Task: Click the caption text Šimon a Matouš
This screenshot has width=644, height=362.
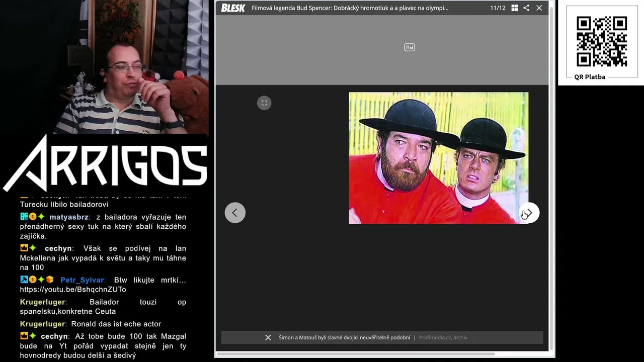Action: [345, 337]
